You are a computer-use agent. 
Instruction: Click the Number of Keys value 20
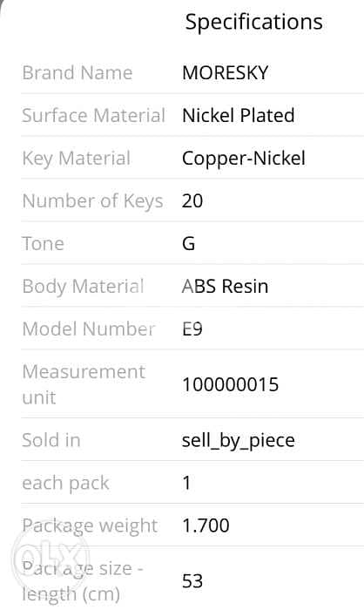point(192,201)
